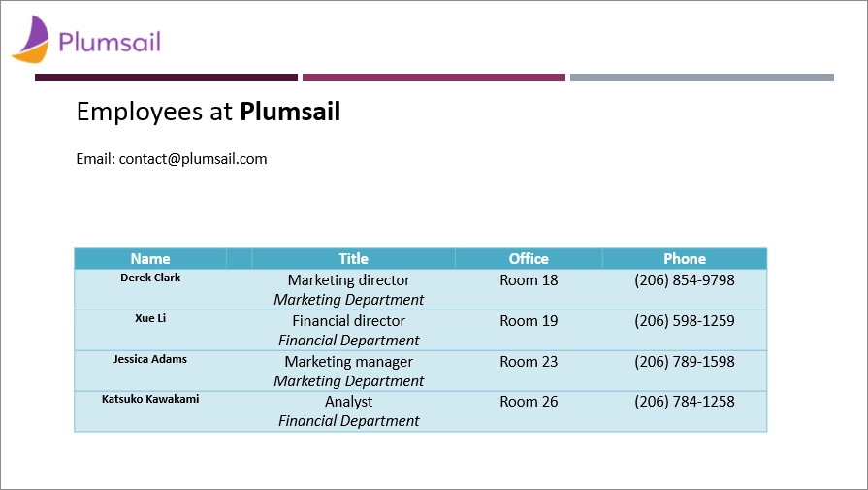Click the Phone column header
The image size is (868, 490).
685,258
